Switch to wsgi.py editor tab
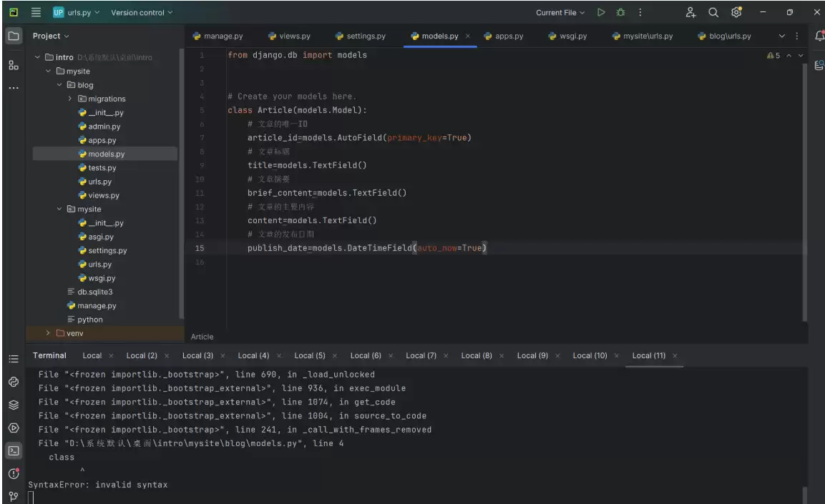This screenshot has height=504, width=825. 567,36
